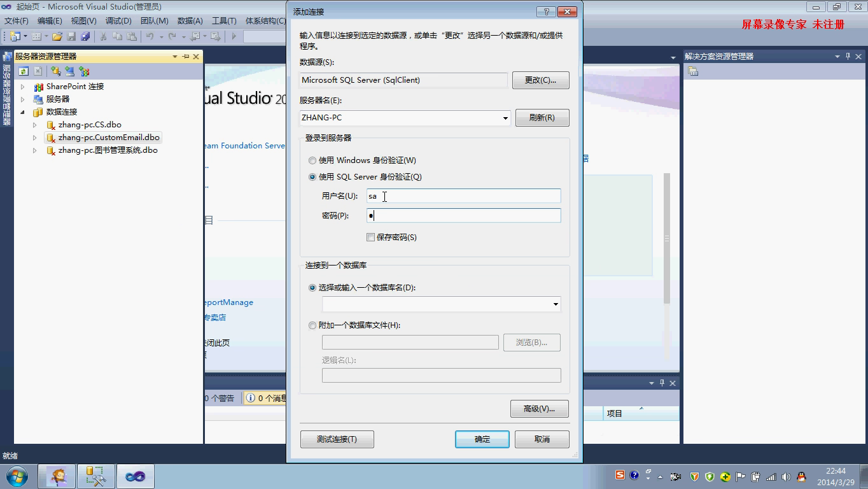Viewport: 868px width, 489px height.
Task: Click the Open File folder icon
Action: [x=57, y=36]
